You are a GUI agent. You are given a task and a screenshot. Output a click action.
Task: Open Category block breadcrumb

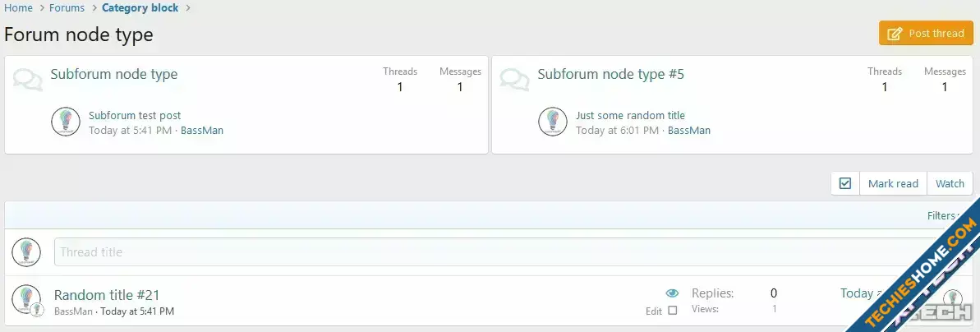pyautogui.click(x=140, y=8)
